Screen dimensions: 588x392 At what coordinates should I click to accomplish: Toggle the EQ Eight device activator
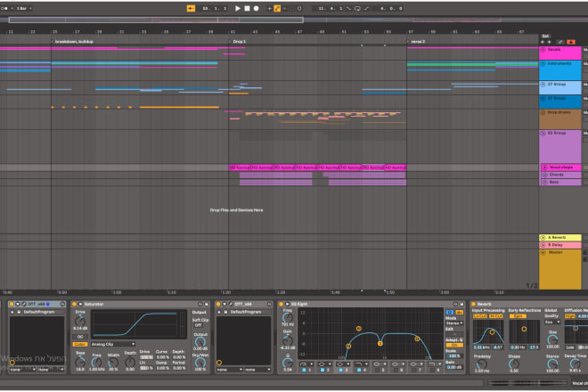(x=281, y=304)
